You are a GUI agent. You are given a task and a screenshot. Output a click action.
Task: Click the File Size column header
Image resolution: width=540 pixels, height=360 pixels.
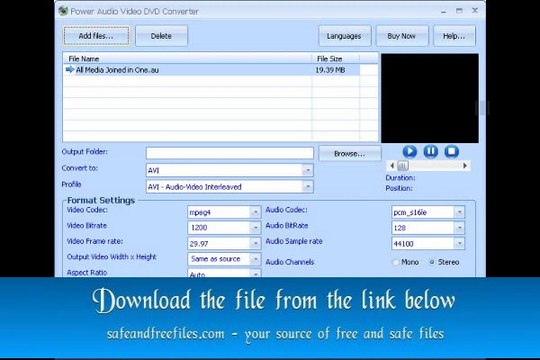coord(335,59)
